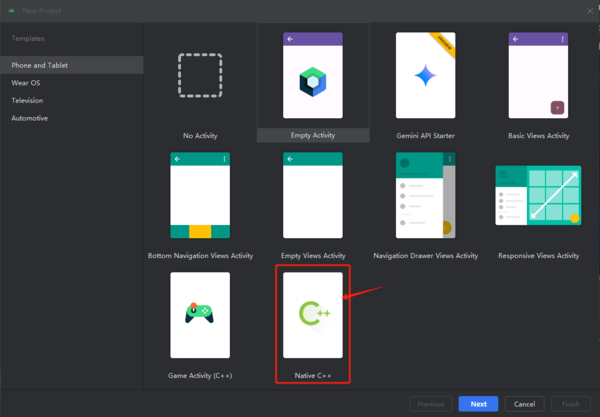The width and height of the screenshot is (600, 417).
Task: Choose Responsive Views Activity template
Action: pyautogui.click(x=538, y=200)
